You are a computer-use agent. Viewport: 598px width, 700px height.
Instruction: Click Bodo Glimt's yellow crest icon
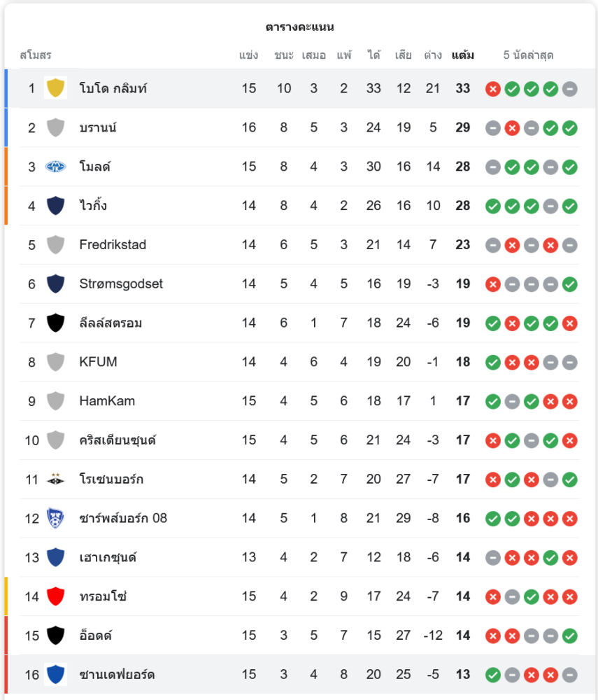(x=55, y=88)
